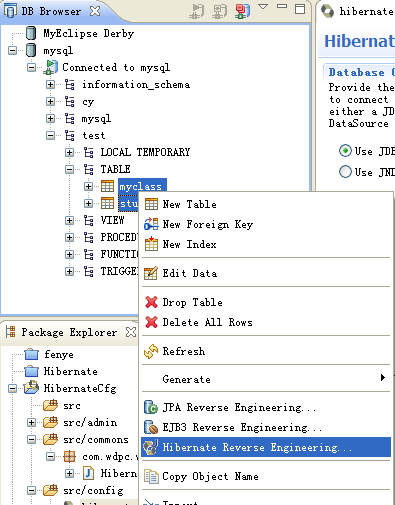
Task: Click the LOCAL TEMPORARY folder icon
Action: 89,152
